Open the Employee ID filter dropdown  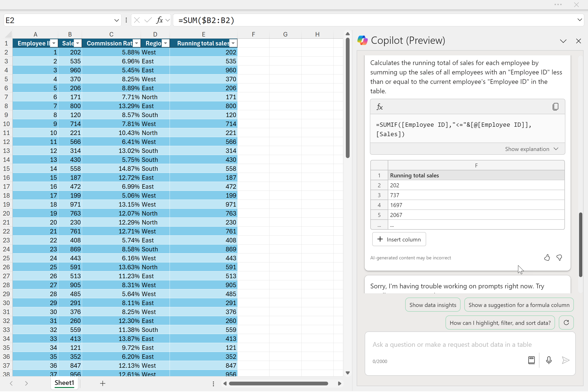(x=54, y=43)
